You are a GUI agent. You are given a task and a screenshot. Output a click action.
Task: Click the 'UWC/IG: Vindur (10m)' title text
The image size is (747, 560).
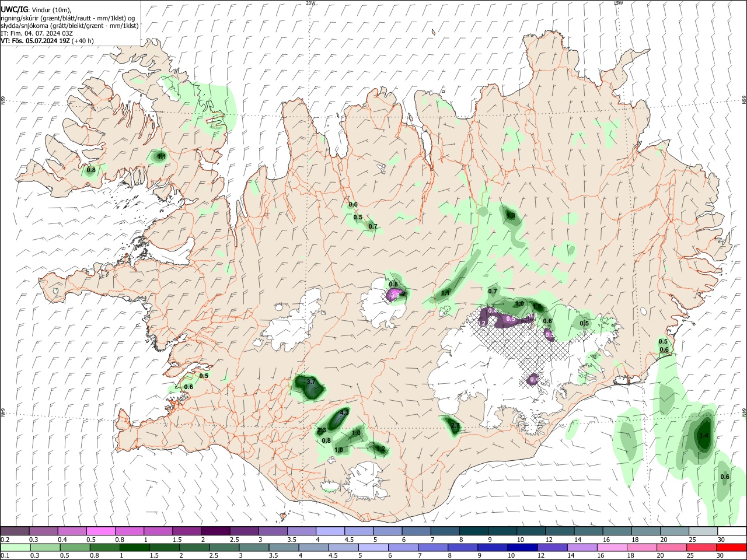[x=36, y=10]
